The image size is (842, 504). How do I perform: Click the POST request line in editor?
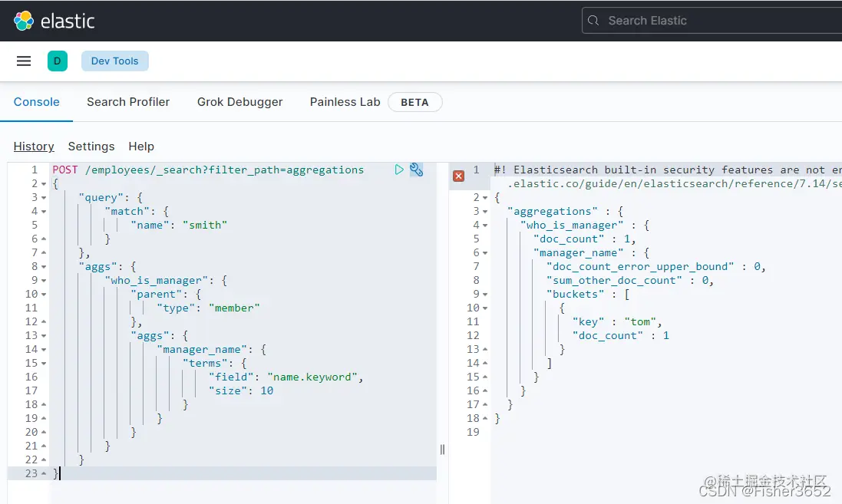[x=208, y=170]
